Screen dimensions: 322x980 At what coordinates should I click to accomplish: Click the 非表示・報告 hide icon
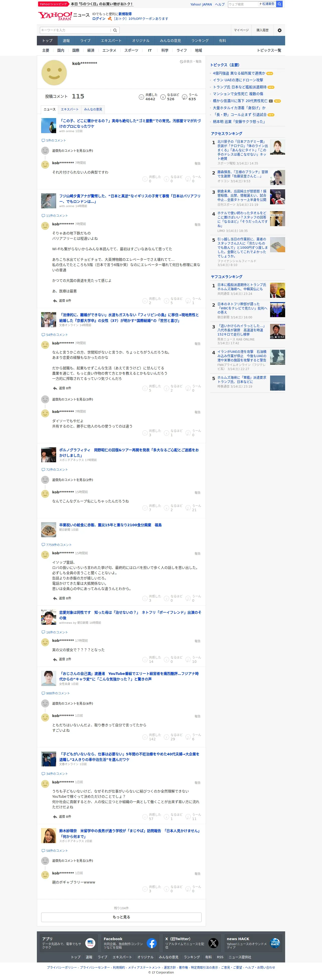181,62
